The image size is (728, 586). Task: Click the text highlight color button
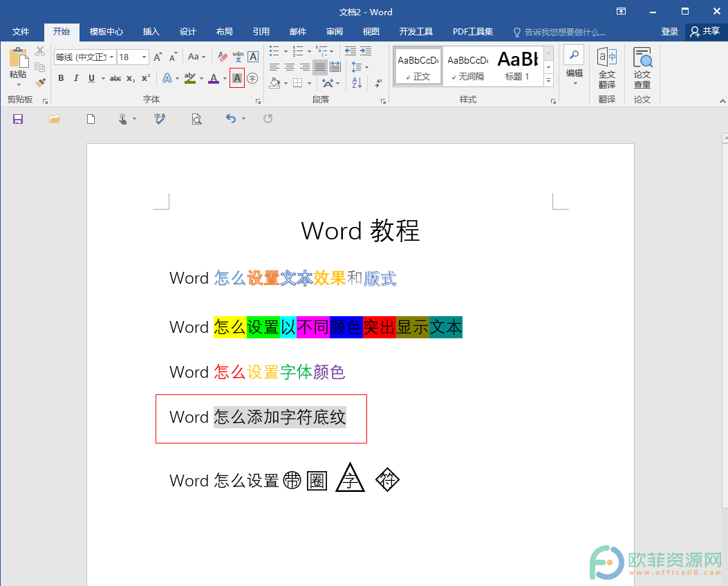point(190,78)
